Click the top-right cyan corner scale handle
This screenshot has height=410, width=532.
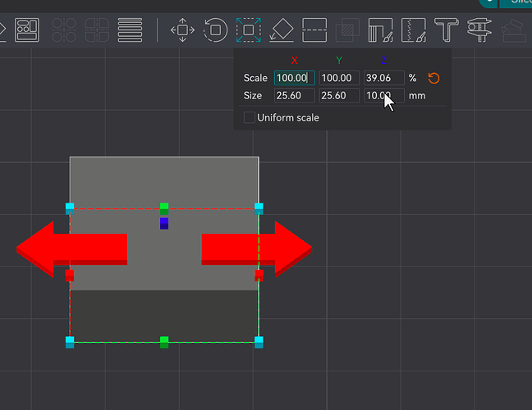coord(259,209)
